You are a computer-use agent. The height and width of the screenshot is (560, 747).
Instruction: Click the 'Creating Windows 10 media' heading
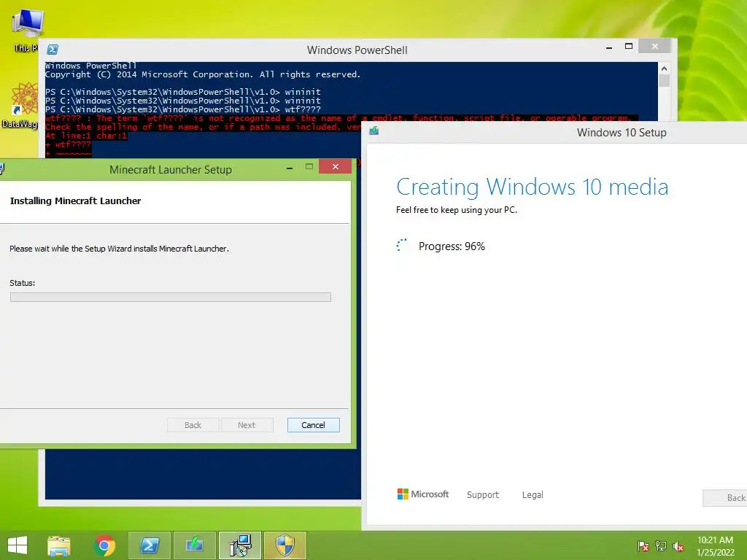(532, 187)
